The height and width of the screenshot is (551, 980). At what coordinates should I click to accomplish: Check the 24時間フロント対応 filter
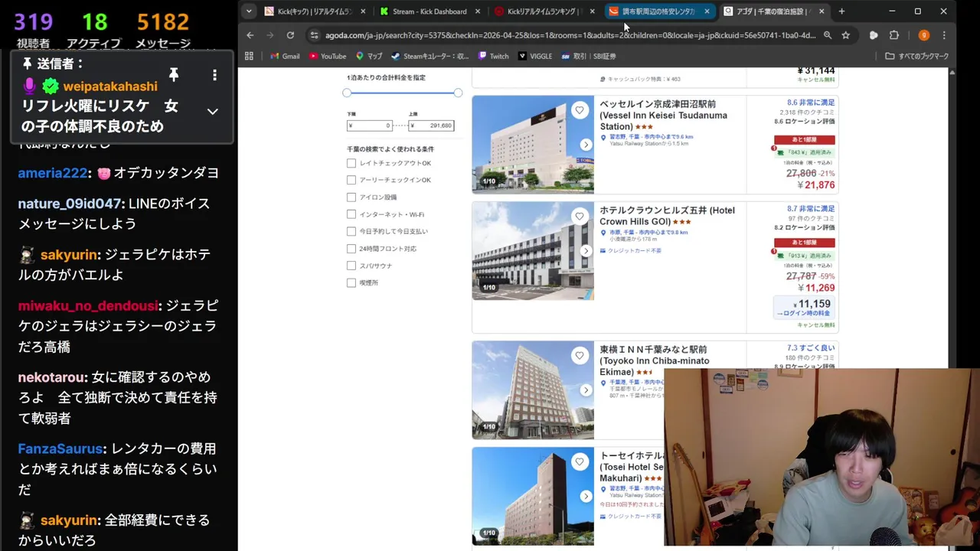(x=351, y=249)
